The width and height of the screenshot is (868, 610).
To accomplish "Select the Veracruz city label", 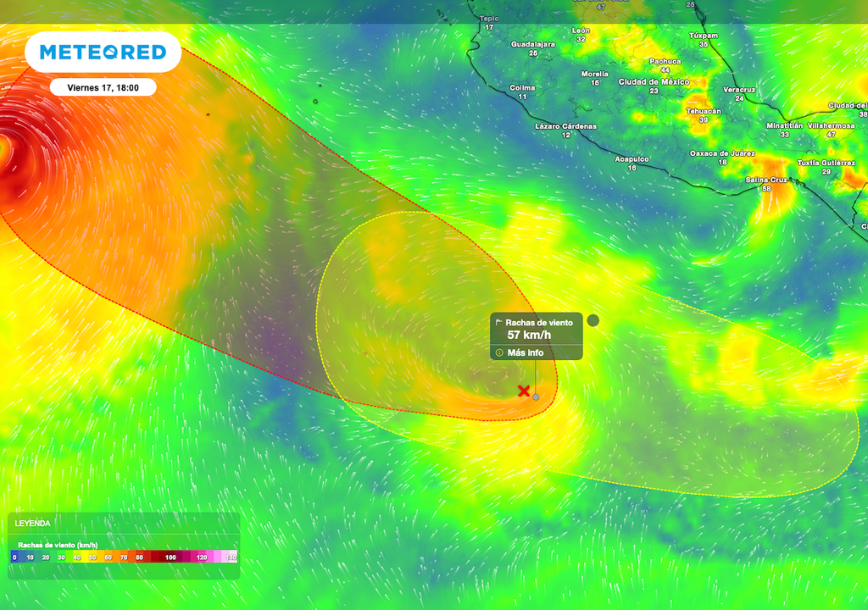I will (739, 90).
